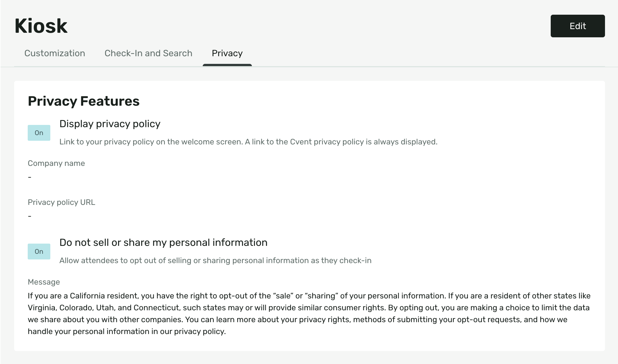This screenshot has width=618, height=364.
Task: Click the Display privacy policy label
Action: click(110, 124)
